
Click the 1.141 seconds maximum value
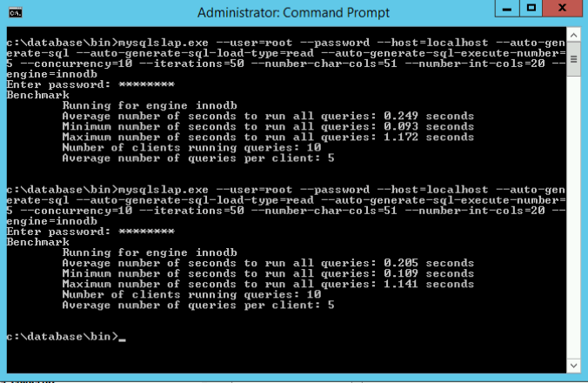pos(429,284)
